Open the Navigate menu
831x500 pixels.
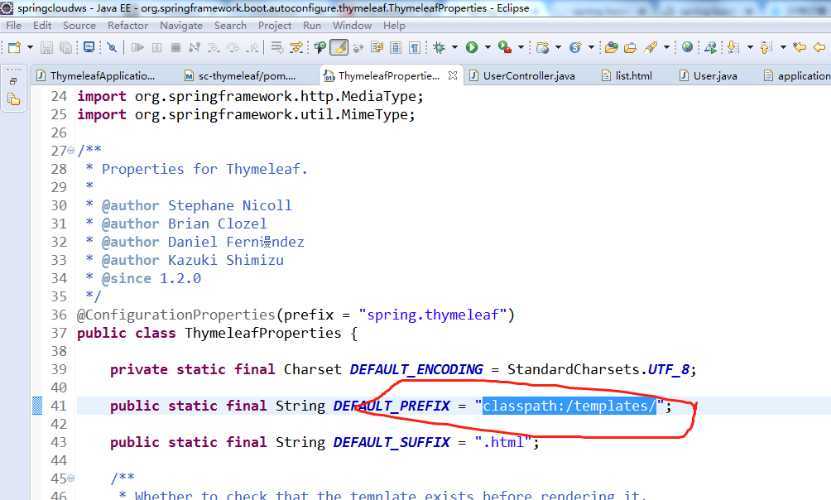pos(181,25)
